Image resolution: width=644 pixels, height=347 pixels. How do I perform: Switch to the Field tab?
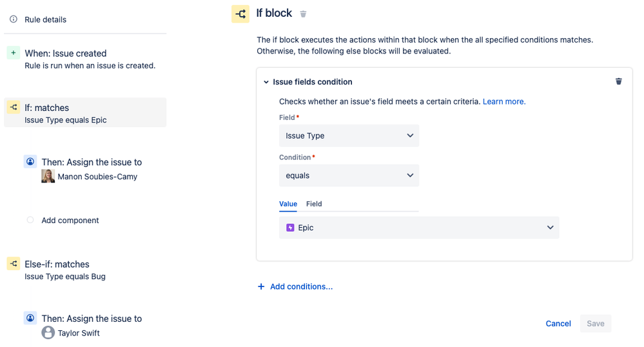click(314, 204)
